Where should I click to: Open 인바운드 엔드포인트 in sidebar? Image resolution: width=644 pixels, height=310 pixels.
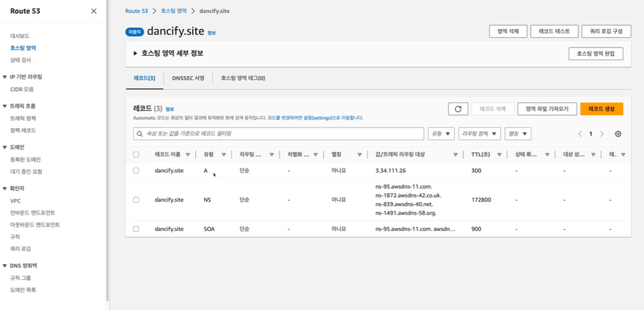coord(32,213)
